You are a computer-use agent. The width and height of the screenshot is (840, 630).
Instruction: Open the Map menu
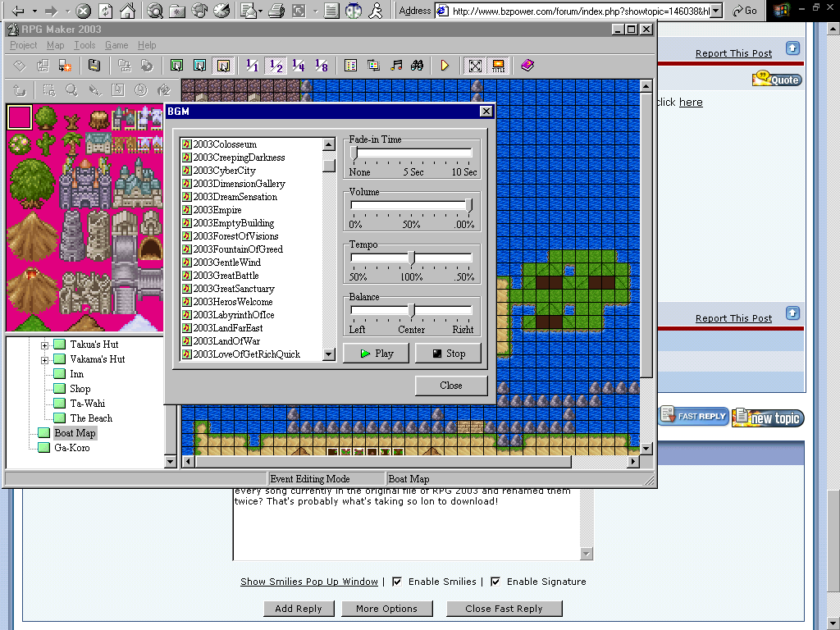tap(55, 46)
